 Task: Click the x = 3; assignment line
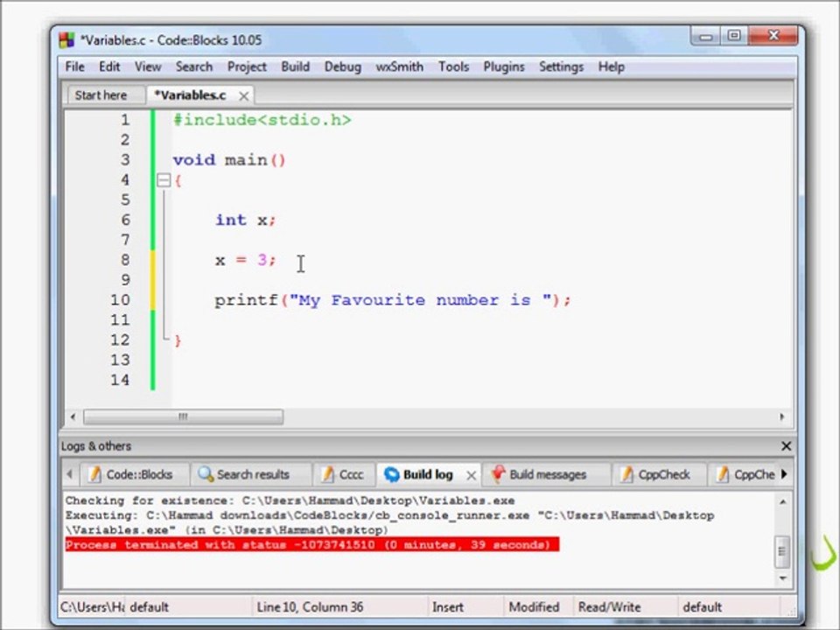[245, 261]
